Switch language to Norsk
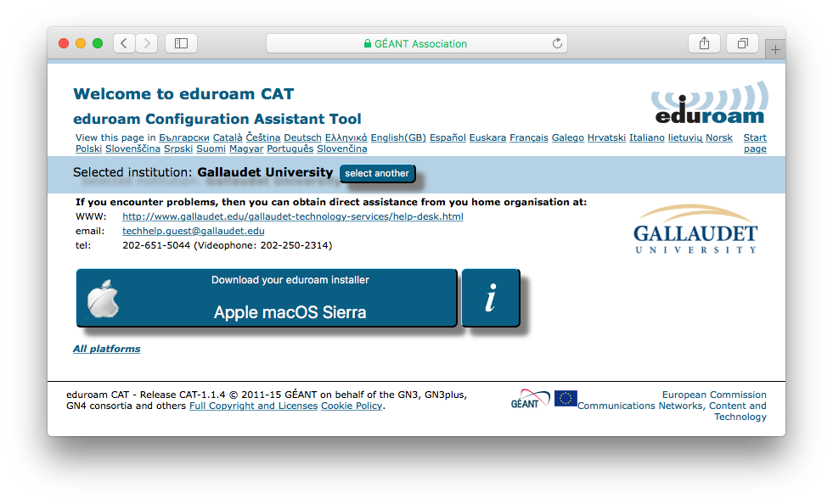 tap(718, 137)
